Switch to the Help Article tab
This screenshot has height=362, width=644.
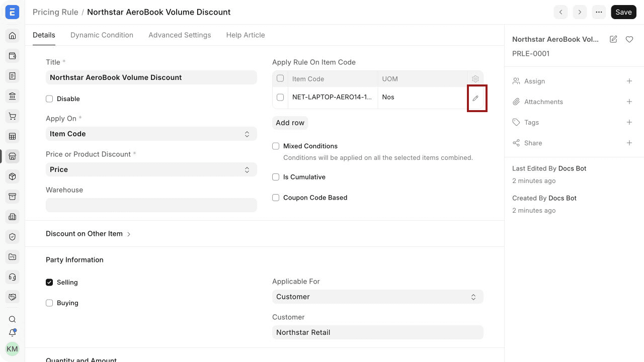[x=246, y=35]
